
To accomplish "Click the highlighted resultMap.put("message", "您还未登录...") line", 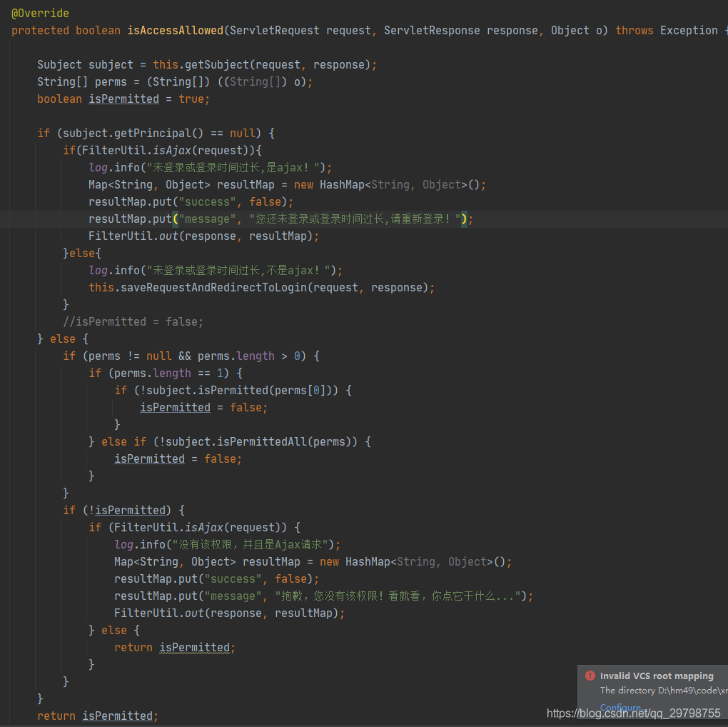I will (280, 219).
